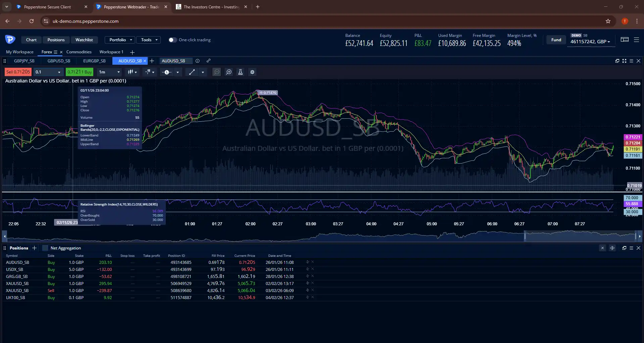644x343 pixels.
Task: Click reverse-all positions icon in Positions header
Action: point(612,248)
